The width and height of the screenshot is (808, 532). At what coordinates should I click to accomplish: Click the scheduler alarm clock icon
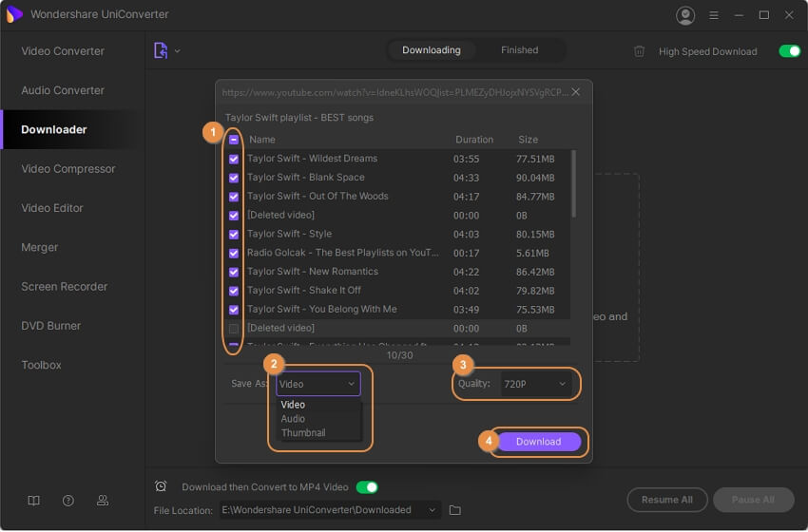coord(161,486)
